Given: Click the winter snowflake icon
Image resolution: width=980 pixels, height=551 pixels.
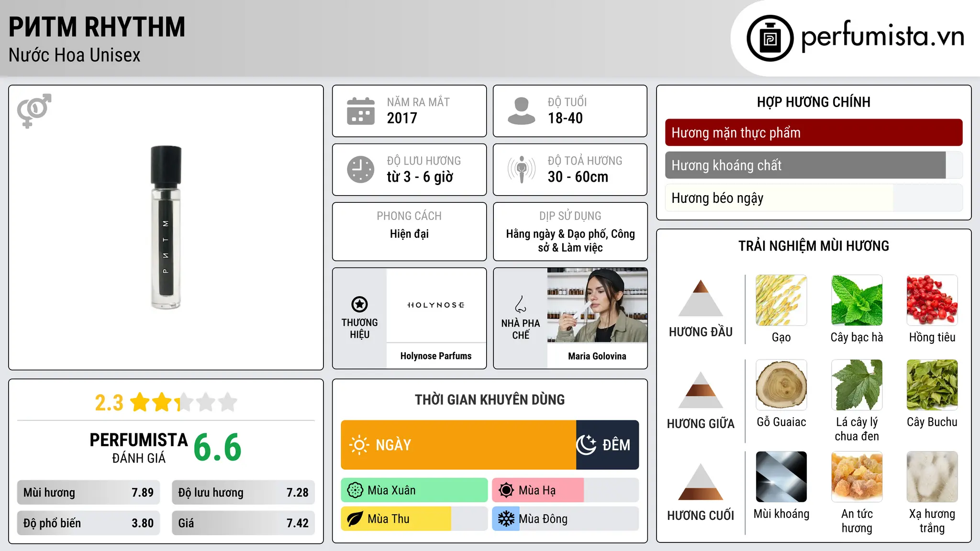Looking at the screenshot, I should tap(506, 519).
